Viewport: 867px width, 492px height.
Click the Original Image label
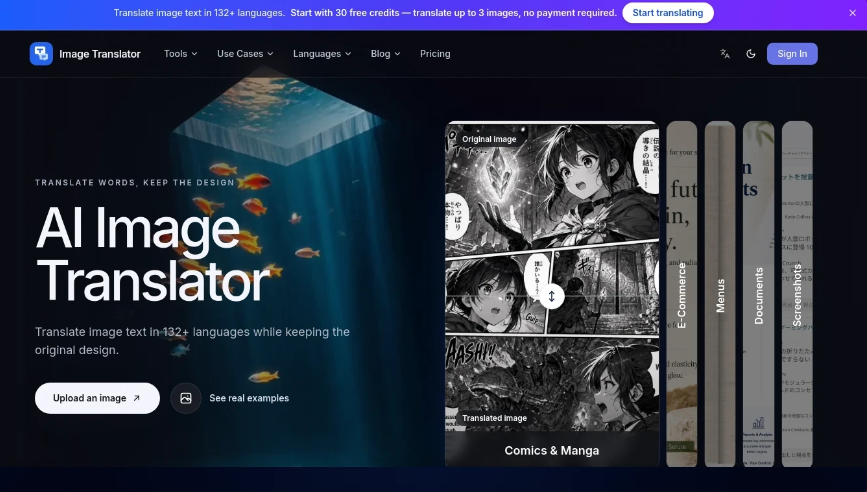coord(489,139)
